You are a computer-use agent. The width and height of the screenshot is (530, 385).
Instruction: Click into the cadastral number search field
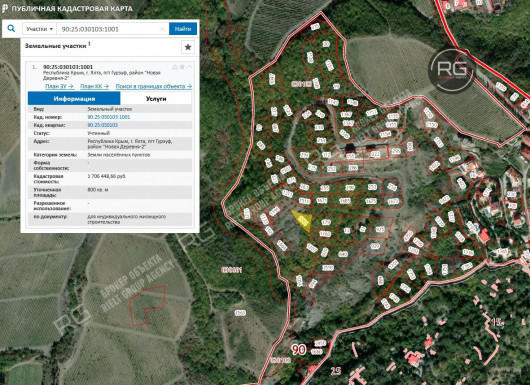113,29
